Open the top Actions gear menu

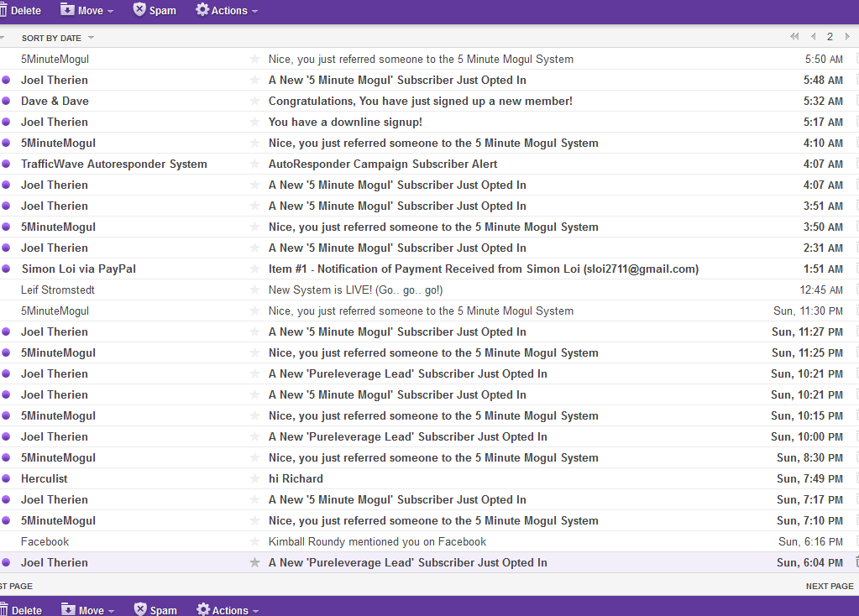pos(227,10)
